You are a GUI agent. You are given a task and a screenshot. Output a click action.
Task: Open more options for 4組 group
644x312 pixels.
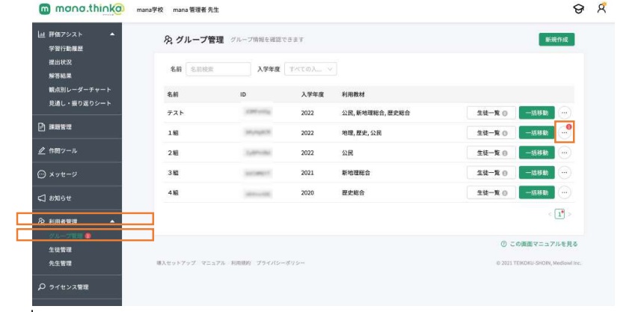[565, 192]
